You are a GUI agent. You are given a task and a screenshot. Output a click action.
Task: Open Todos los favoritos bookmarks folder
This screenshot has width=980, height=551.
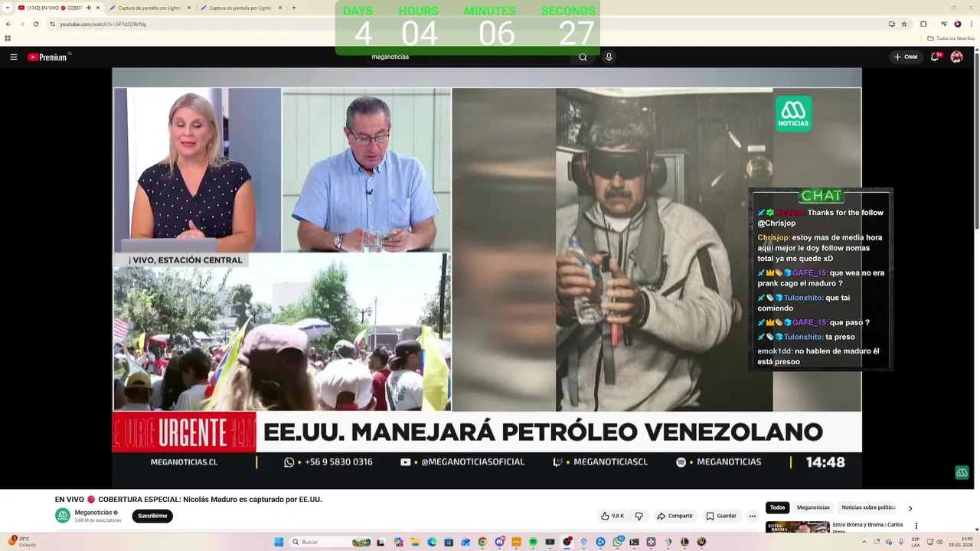tap(951, 38)
